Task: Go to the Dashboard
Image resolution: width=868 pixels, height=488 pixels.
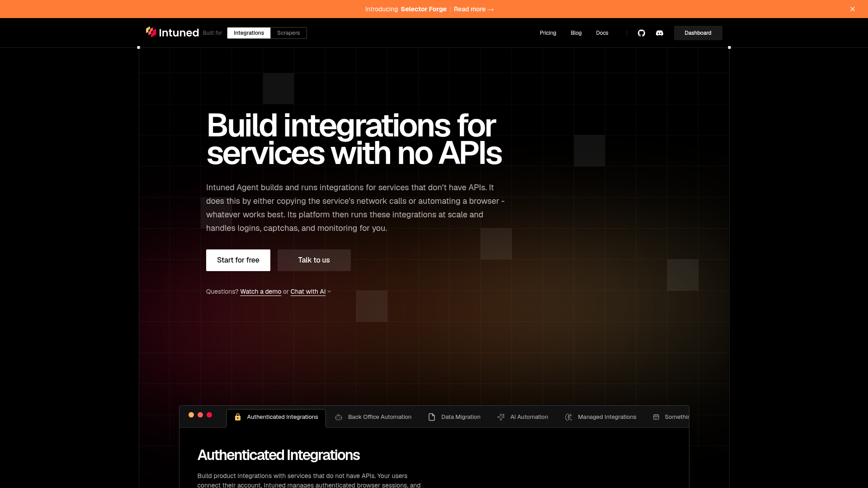Action: [x=698, y=33]
